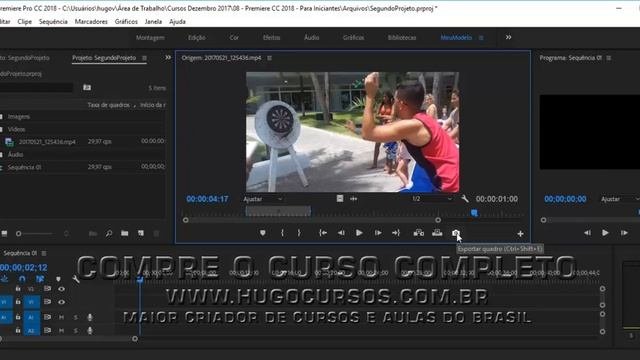The height and width of the screenshot is (360, 640).
Task: Mute audio track A2
Action: click(x=61, y=331)
